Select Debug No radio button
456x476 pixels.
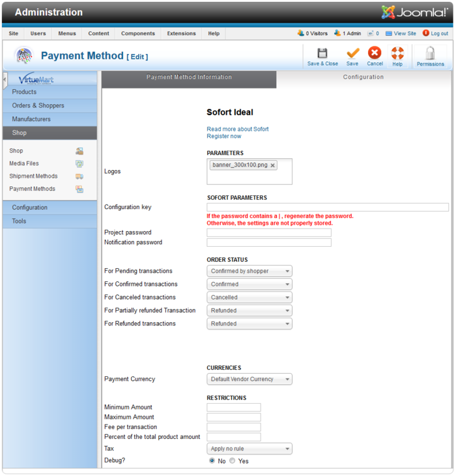(212, 461)
